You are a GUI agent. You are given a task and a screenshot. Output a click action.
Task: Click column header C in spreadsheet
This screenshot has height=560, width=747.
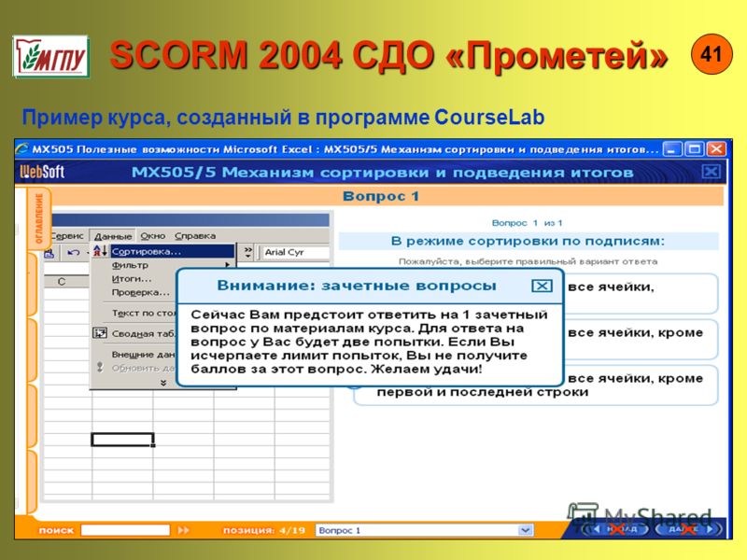tap(62, 282)
